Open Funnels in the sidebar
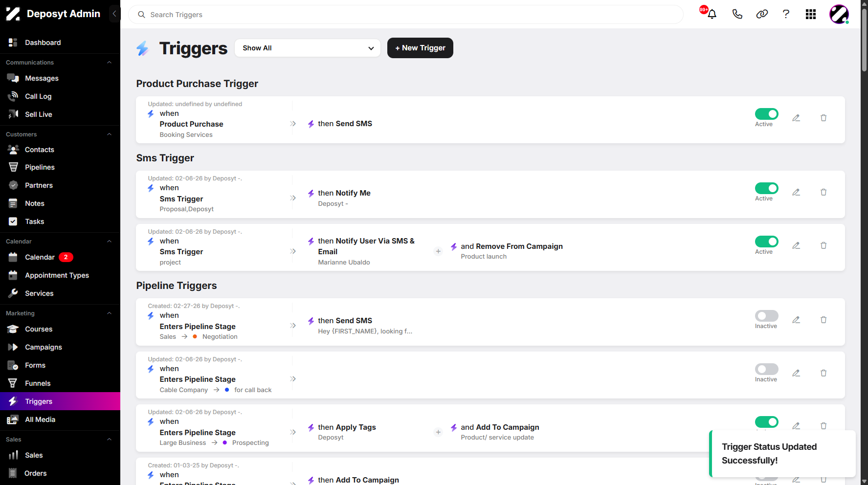Viewport: 868px width, 485px height. (60, 383)
